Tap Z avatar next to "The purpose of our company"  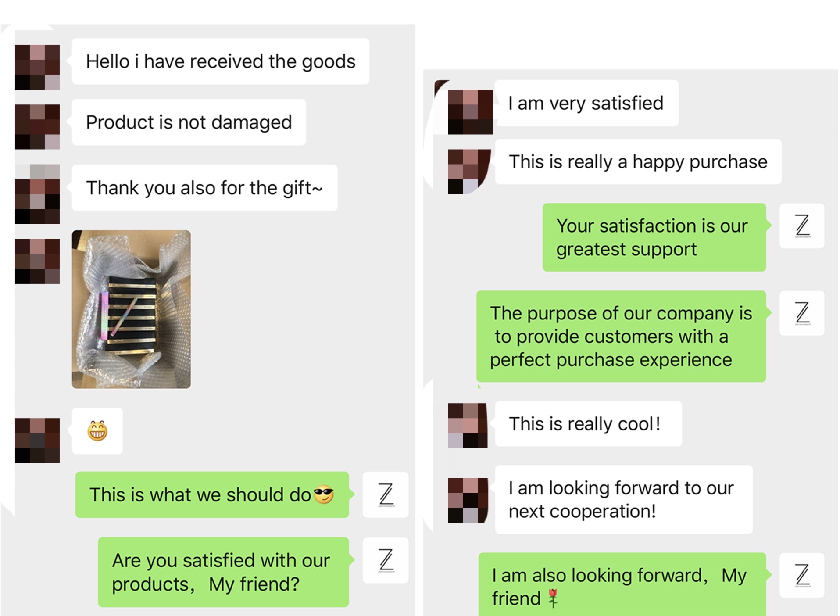point(802,313)
